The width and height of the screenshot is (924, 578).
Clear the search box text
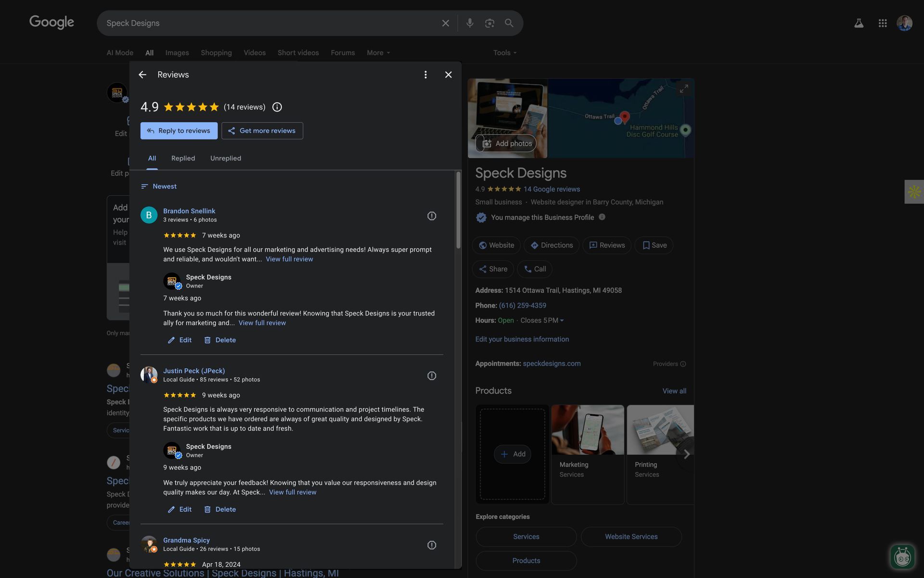point(446,23)
